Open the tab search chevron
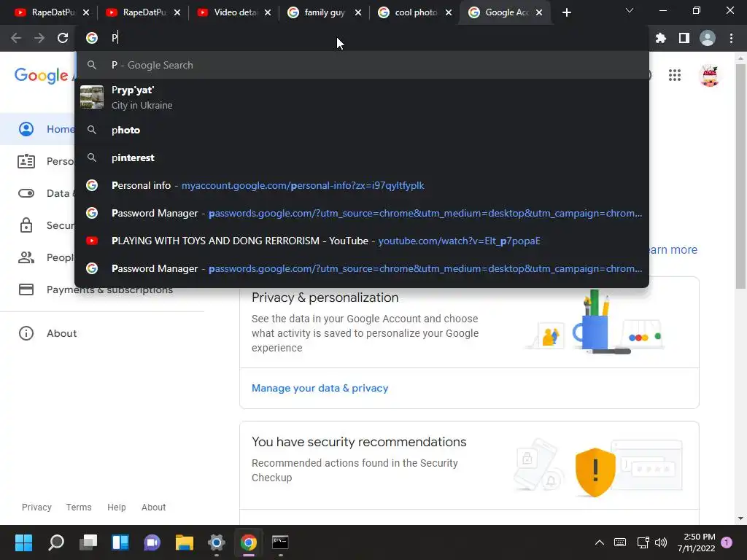 (630, 10)
